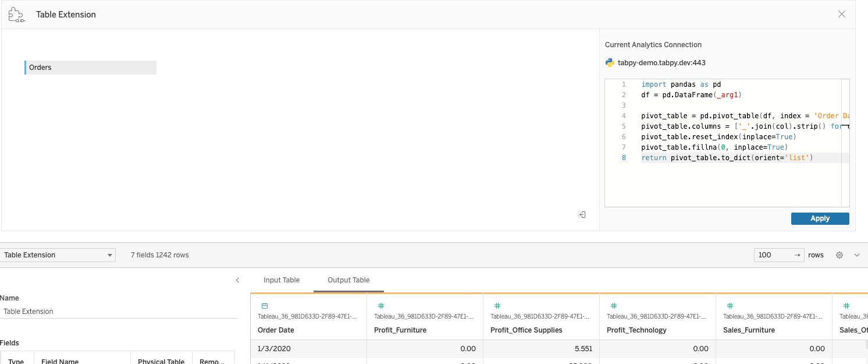
Task: Click the Order Date column header
Action: point(276,330)
